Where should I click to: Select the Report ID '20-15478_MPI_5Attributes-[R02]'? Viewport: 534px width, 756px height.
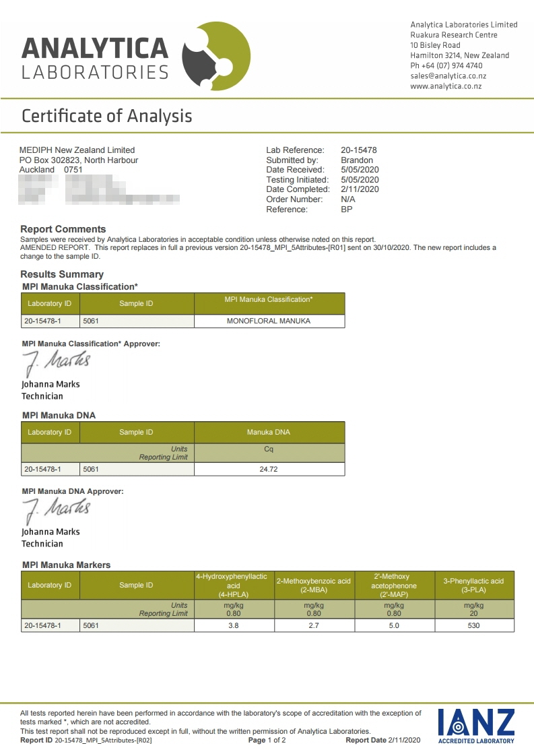103,741
